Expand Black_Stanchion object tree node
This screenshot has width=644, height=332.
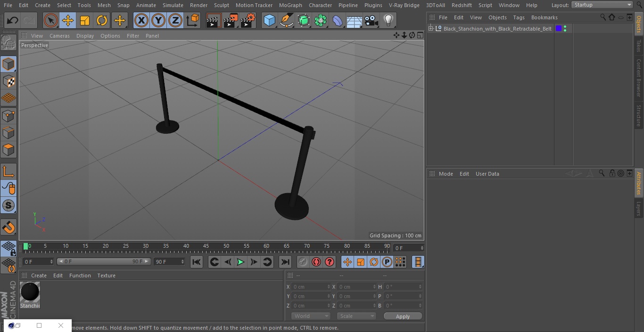(x=430, y=29)
